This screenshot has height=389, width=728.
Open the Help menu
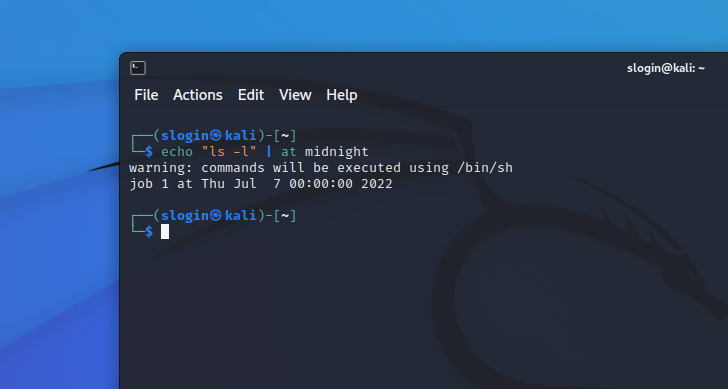coord(342,95)
